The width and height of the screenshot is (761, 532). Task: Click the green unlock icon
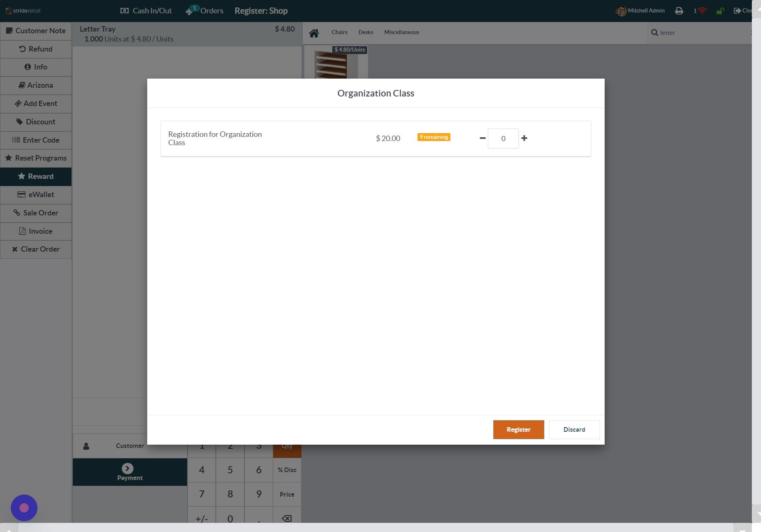point(720,11)
